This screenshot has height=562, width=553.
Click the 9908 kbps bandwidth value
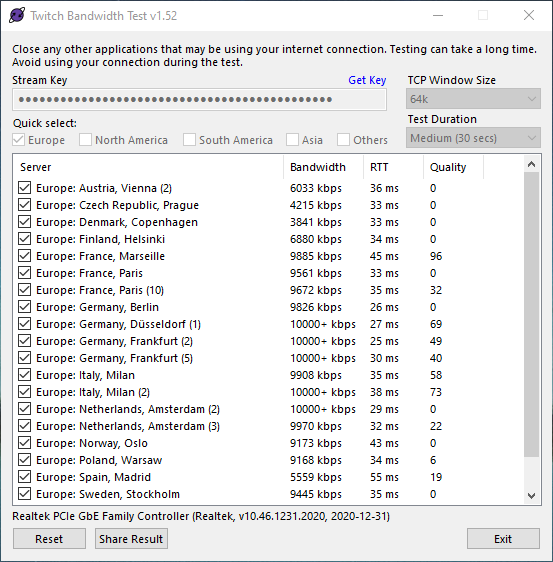click(316, 375)
